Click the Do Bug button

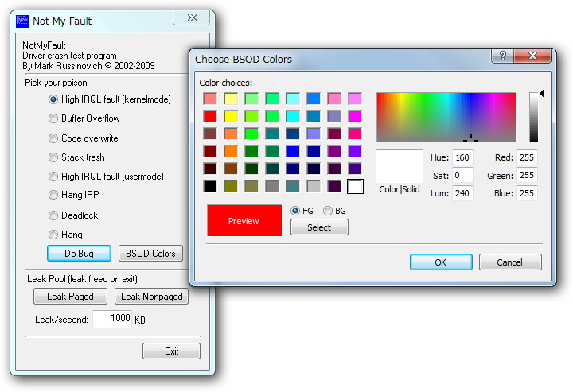79,254
